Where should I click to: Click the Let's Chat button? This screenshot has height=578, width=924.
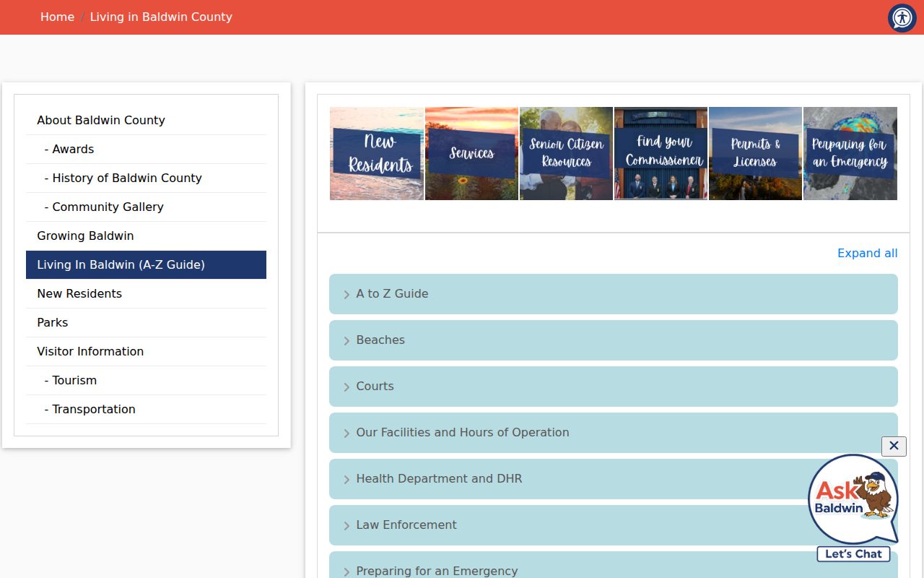coord(853,554)
